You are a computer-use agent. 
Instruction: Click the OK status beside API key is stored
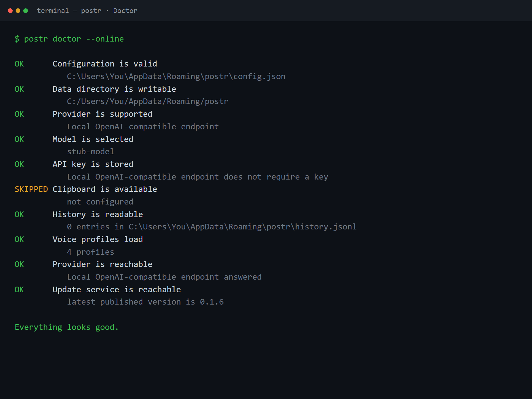(19, 164)
